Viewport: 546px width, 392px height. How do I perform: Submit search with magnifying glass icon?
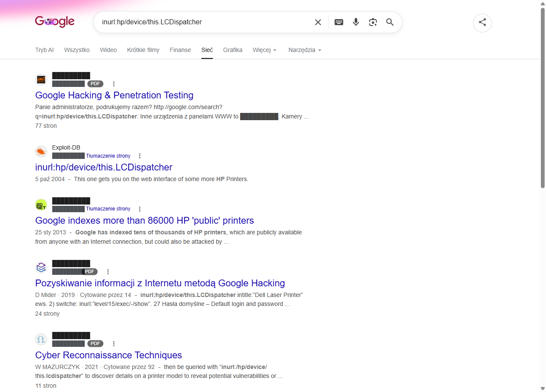(390, 22)
